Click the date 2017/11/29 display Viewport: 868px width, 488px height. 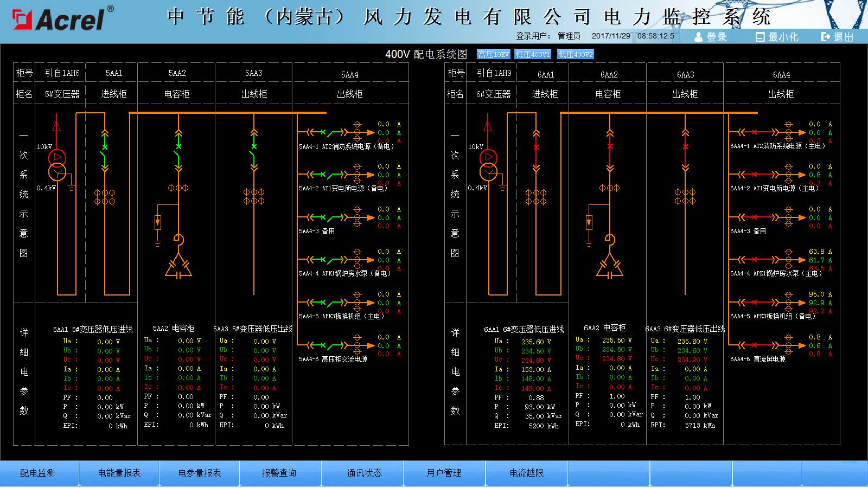point(611,36)
